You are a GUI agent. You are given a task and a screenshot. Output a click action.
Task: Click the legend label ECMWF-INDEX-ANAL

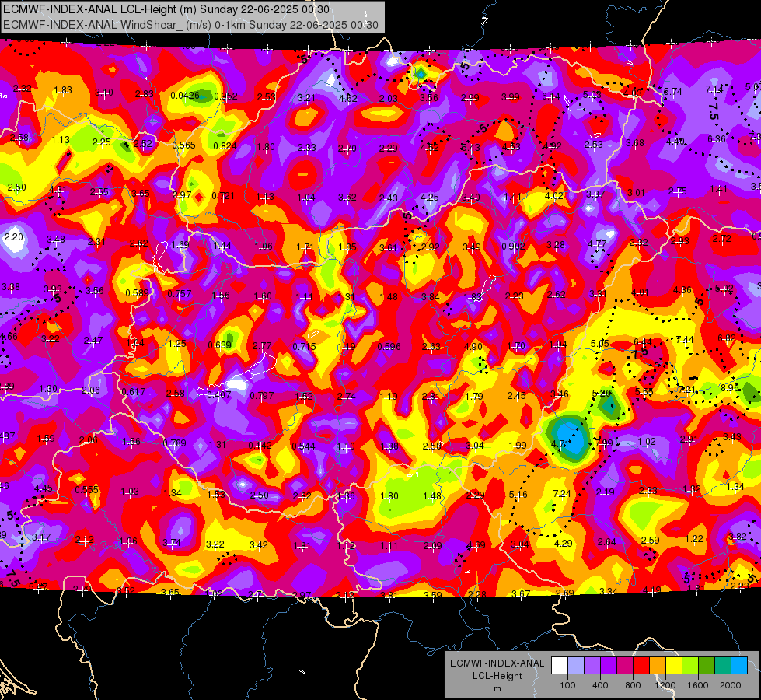pyautogui.click(x=497, y=663)
